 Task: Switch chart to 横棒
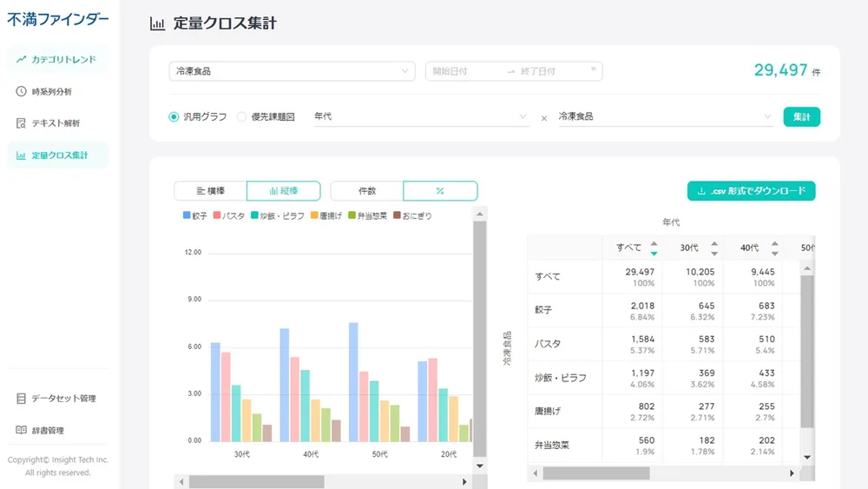pos(210,190)
